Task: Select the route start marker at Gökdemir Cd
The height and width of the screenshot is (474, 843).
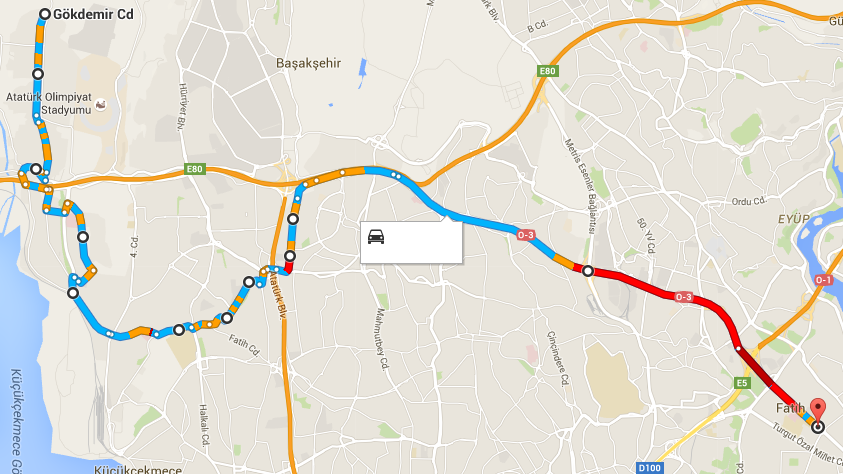Action: pos(45,15)
